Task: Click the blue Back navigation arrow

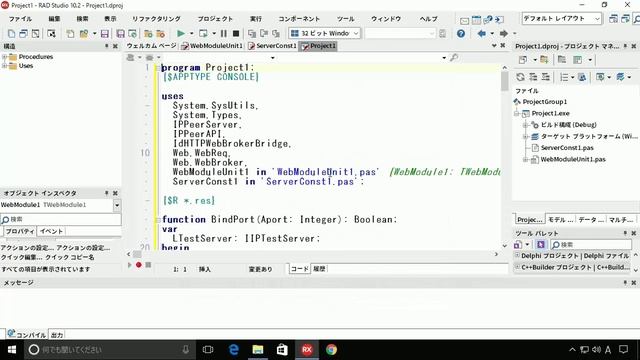Action: tap(482, 33)
